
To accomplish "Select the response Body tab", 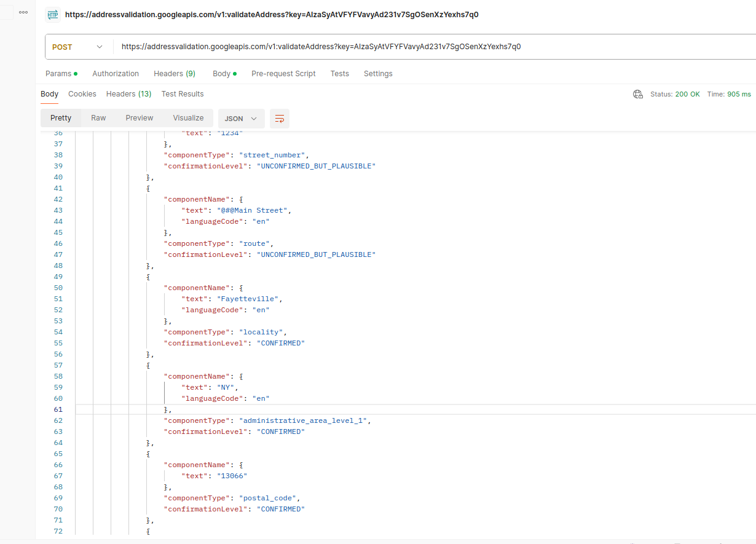I will [49, 94].
